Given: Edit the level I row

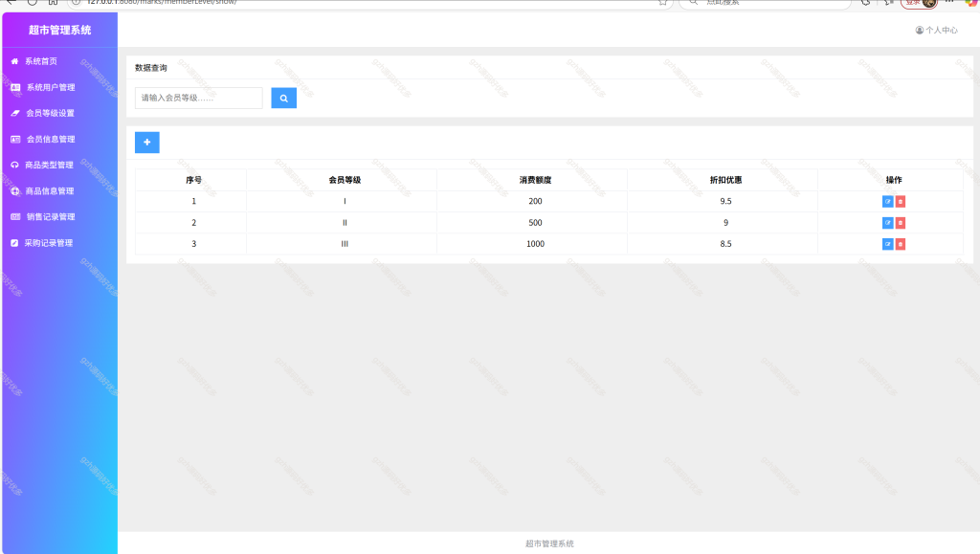Looking at the screenshot, I should pos(887,202).
